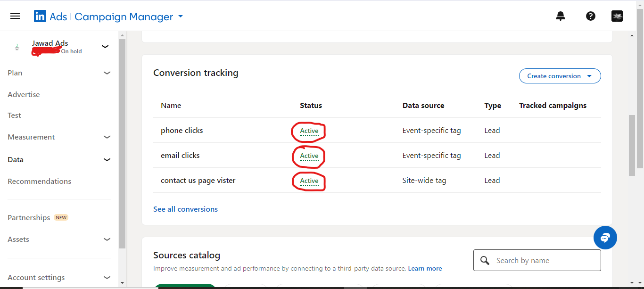The image size is (644, 289).
Task: Click the See all conversions link
Action: (185, 209)
